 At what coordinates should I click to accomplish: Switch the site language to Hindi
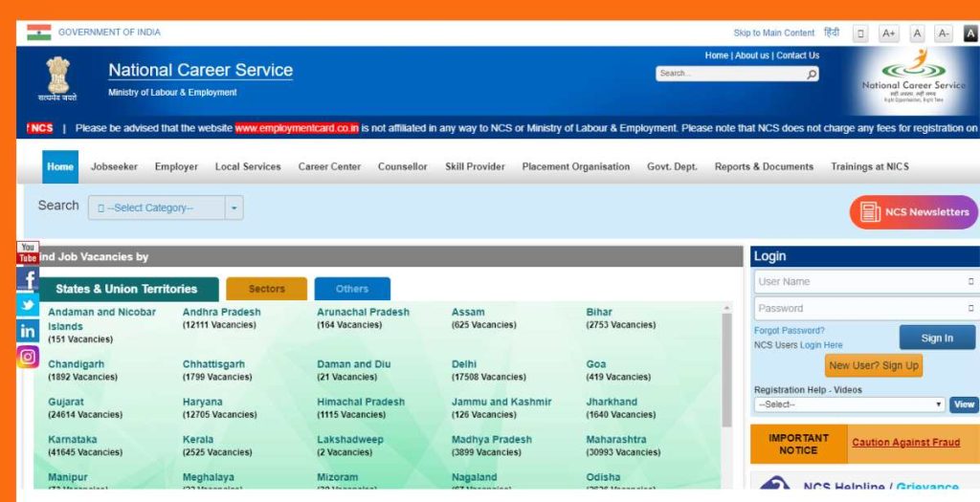[832, 33]
